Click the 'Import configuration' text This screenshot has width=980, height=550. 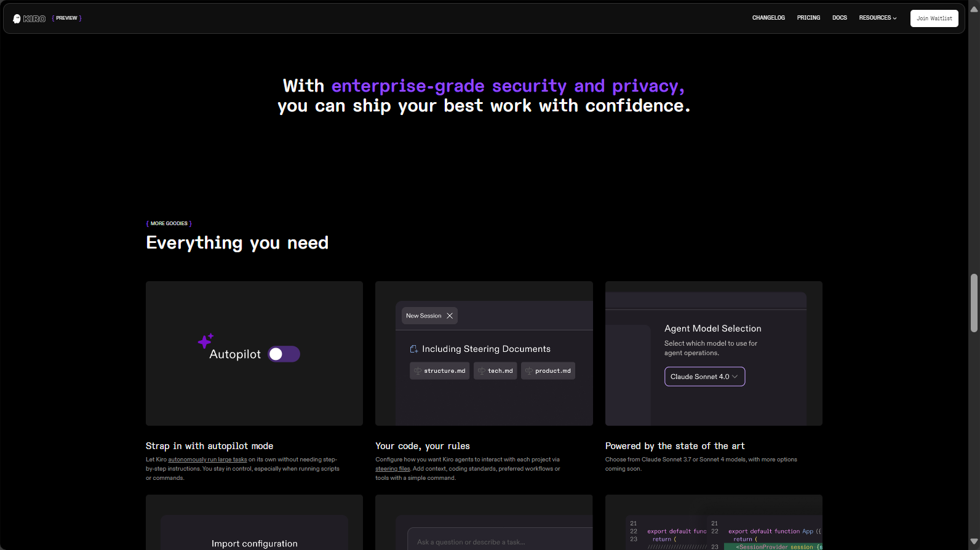255,544
